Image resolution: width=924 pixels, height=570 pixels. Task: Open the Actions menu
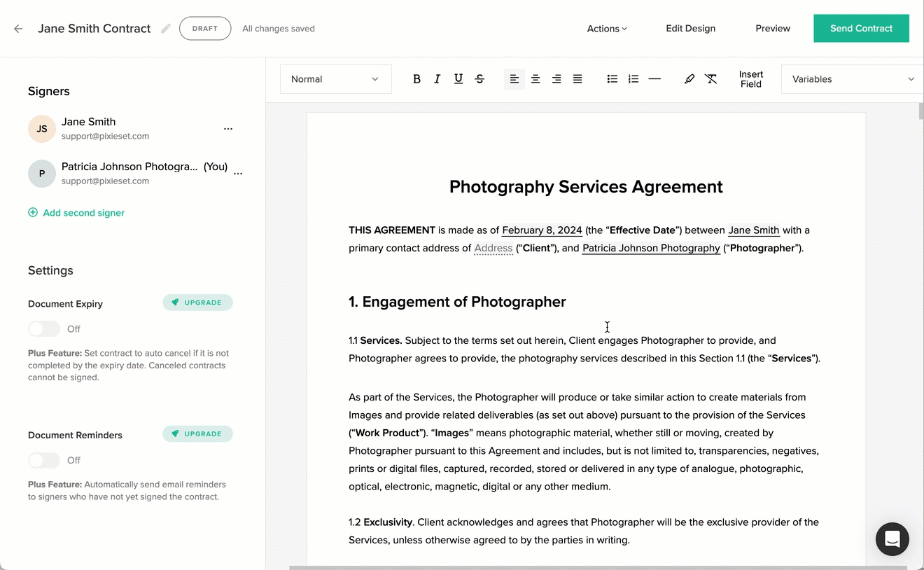tap(606, 28)
